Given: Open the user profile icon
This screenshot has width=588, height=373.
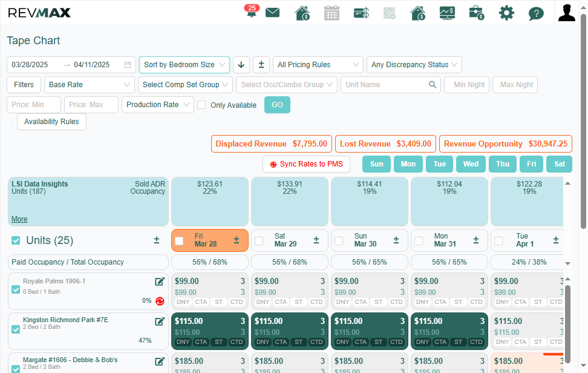Looking at the screenshot, I should click(566, 13).
